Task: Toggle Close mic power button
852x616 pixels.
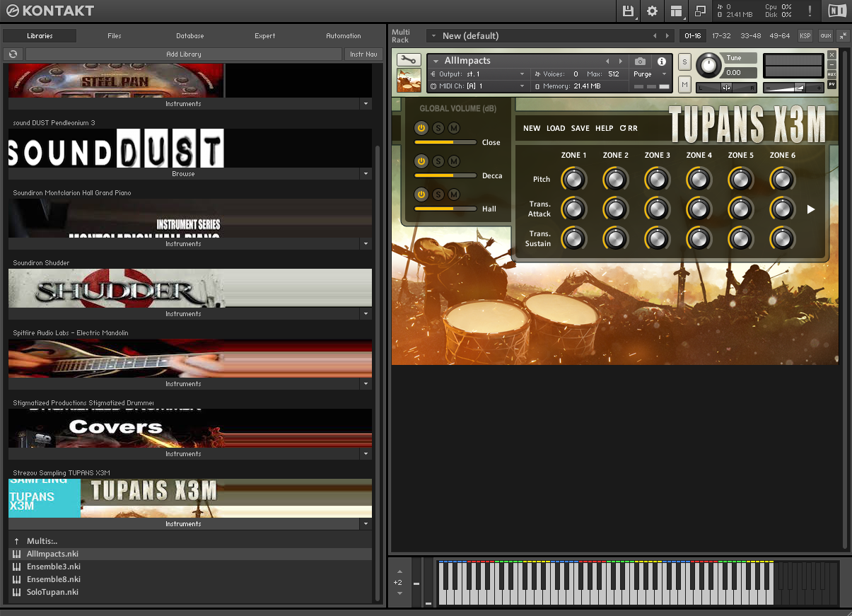Action: point(421,128)
